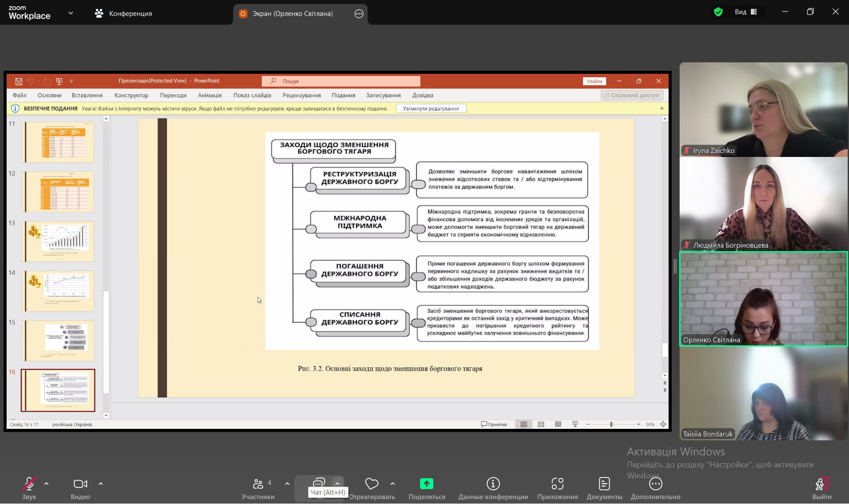Open Данные конференции info icon
The image size is (849, 504).
(493, 484)
